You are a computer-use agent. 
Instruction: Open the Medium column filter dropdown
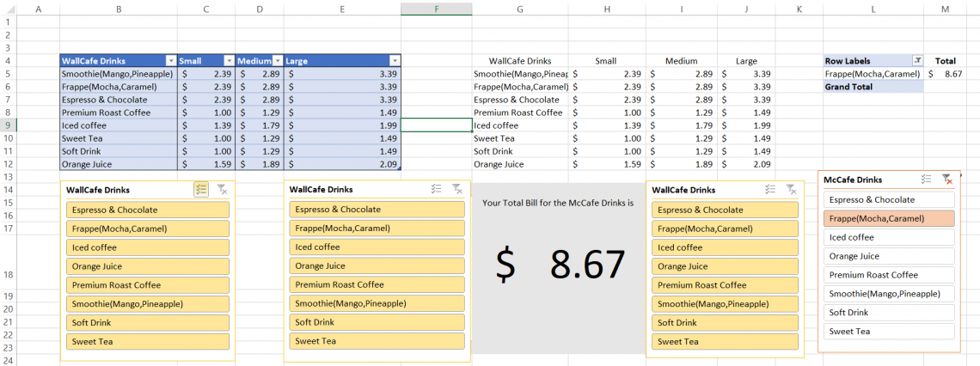click(278, 61)
